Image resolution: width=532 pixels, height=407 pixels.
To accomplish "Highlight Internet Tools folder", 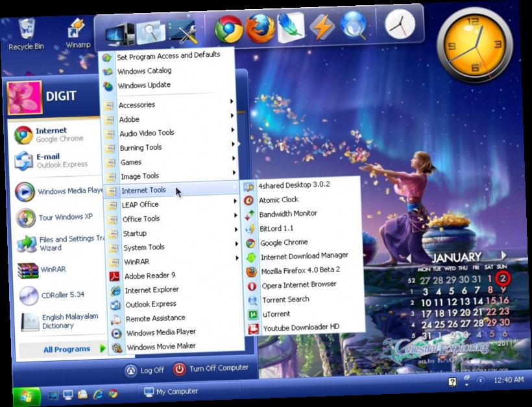I will [171, 191].
